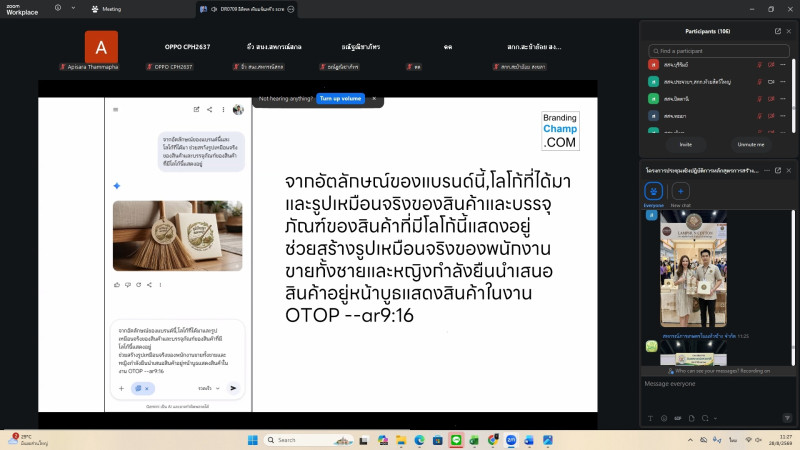Click the history clock icon in title bar
The image size is (800, 450).
tap(58, 8)
